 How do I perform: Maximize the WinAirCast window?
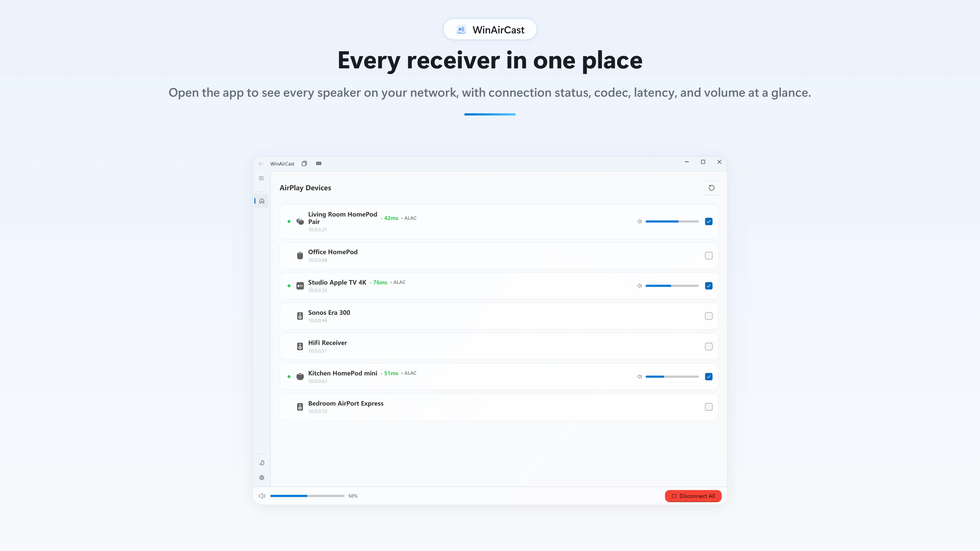point(703,162)
